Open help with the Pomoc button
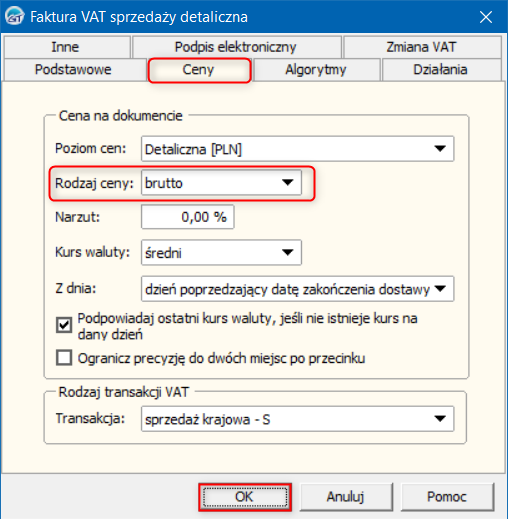 pos(447,497)
